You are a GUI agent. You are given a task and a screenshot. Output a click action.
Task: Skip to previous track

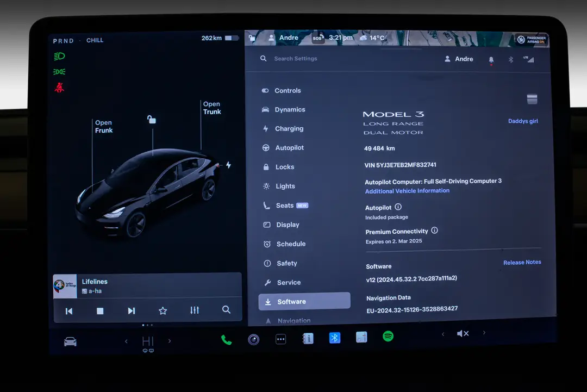click(x=69, y=311)
